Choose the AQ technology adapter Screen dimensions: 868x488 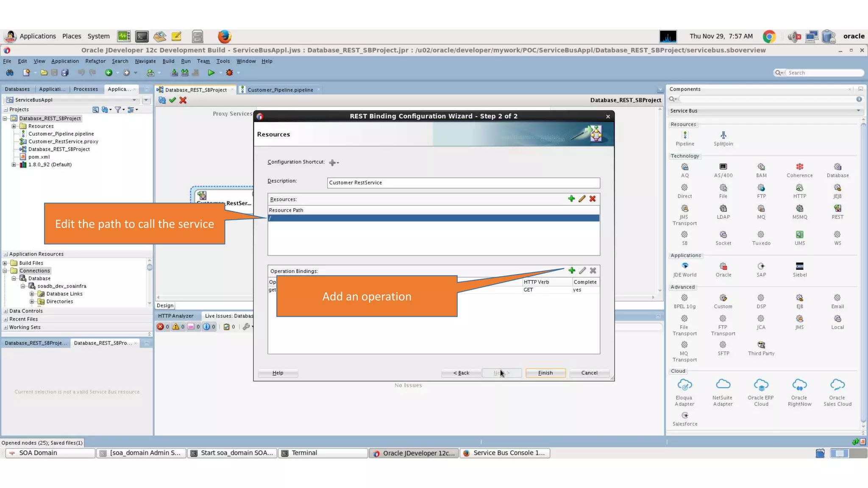pyautogui.click(x=685, y=170)
